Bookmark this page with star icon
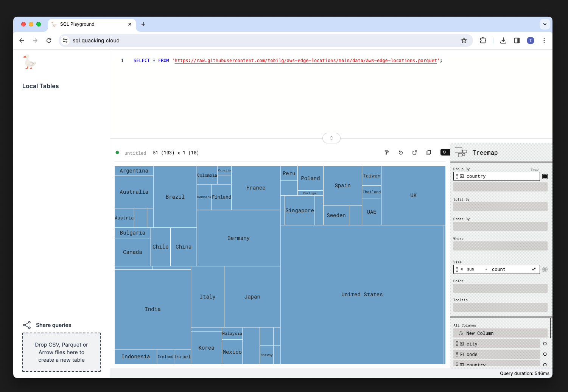 [464, 40]
